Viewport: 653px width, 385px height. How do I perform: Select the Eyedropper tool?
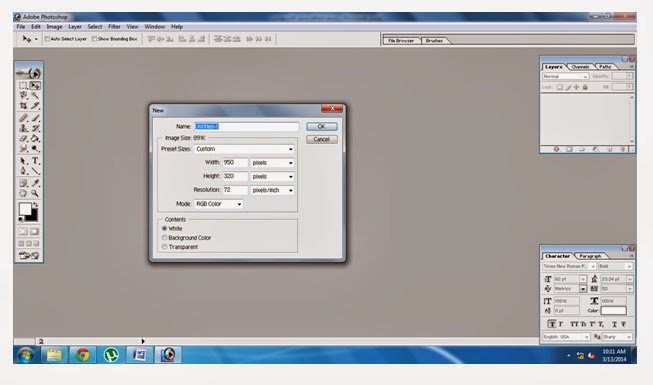click(x=35, y=183)
